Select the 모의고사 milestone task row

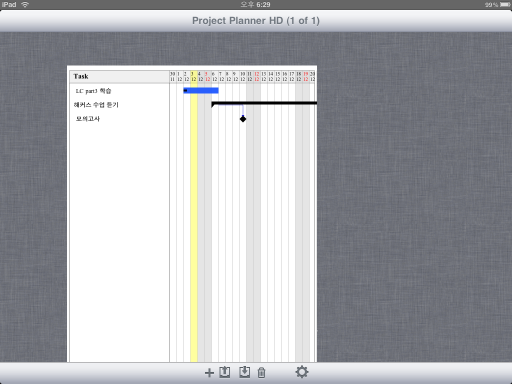point(119,119)
